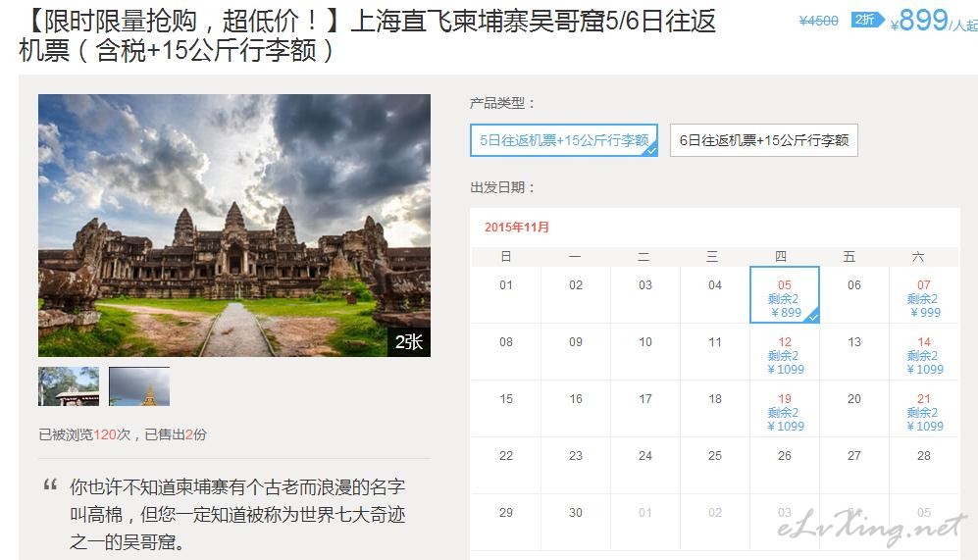Click calendar date 15
This screenshot has height=560, width=978.
click(x=506, y=398)
